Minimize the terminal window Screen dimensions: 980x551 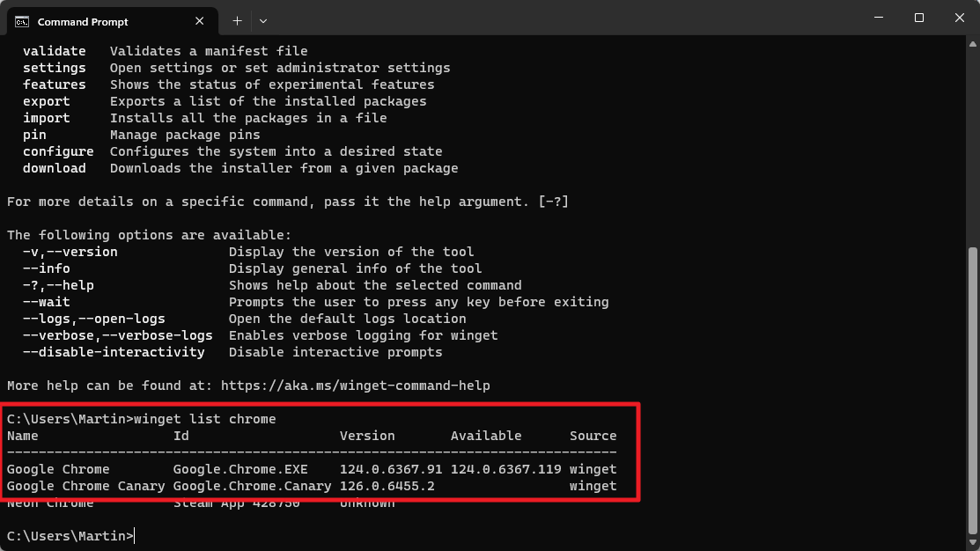(879, 18)
